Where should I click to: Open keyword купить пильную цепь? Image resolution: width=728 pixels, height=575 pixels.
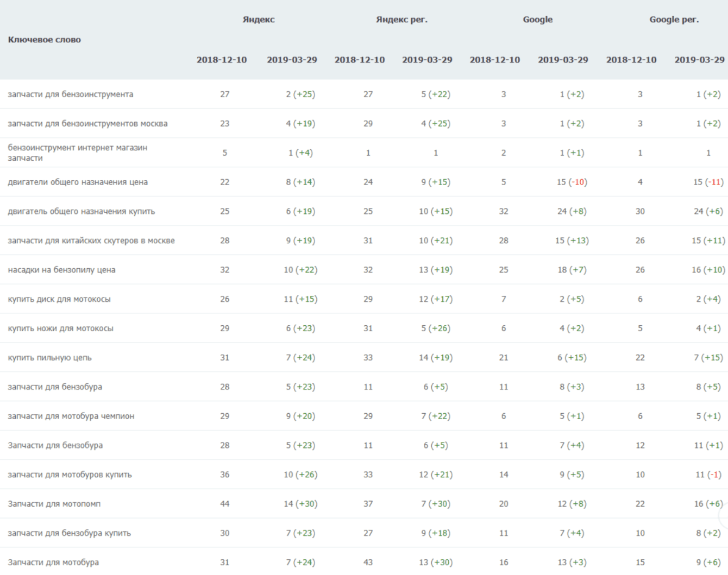[49, 358]
